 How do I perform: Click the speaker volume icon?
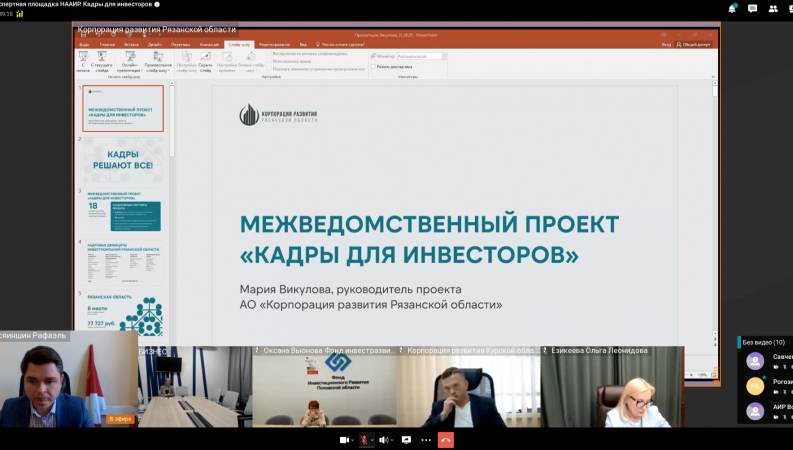(x=384, y=440)
